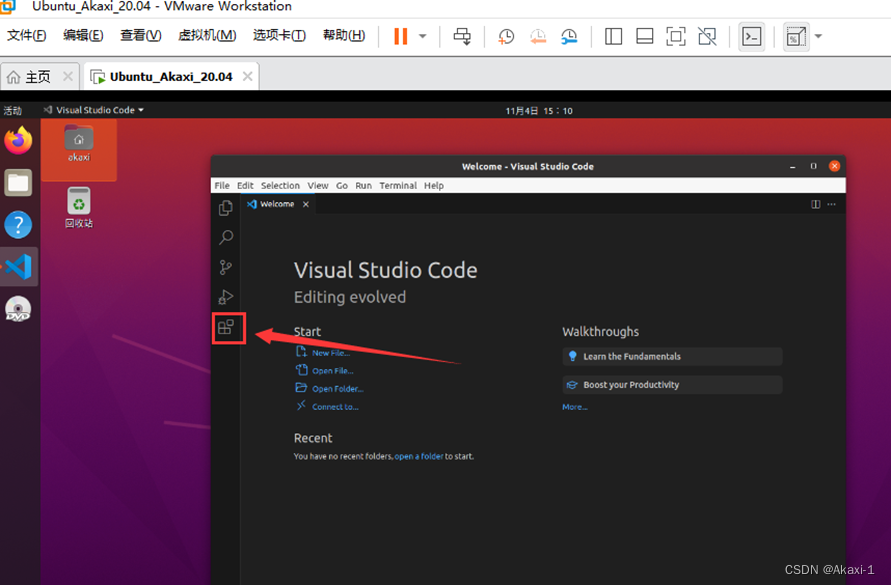Image resolution: width=891 pixels, height=585 pixels.
Task: Open Source Control view in VS Code
Action: click(226, 267)
